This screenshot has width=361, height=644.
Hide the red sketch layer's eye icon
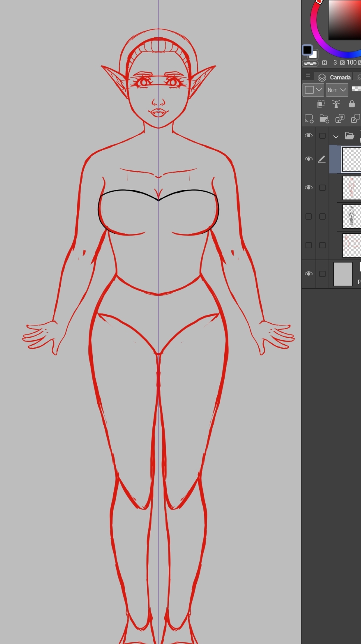(x=308, y=188)
